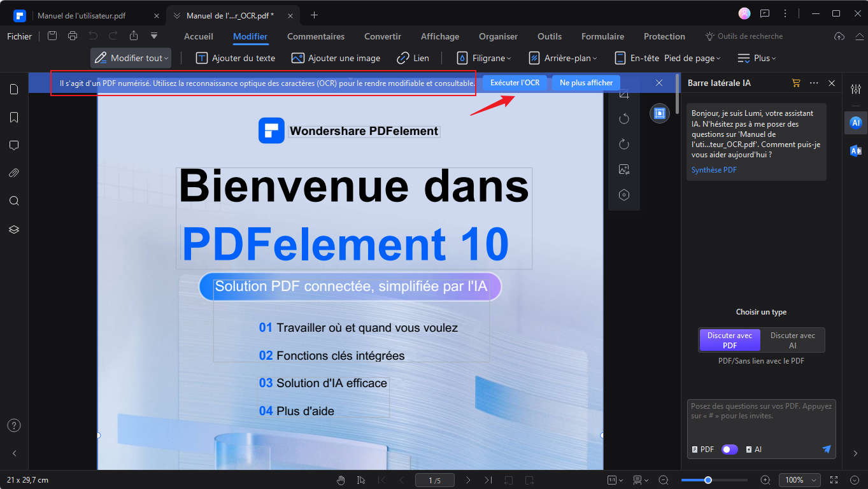The height and width of the screenshot is (489, 868).
Task: Open the page thumbnails panel icon
Action: click(14, 89)
